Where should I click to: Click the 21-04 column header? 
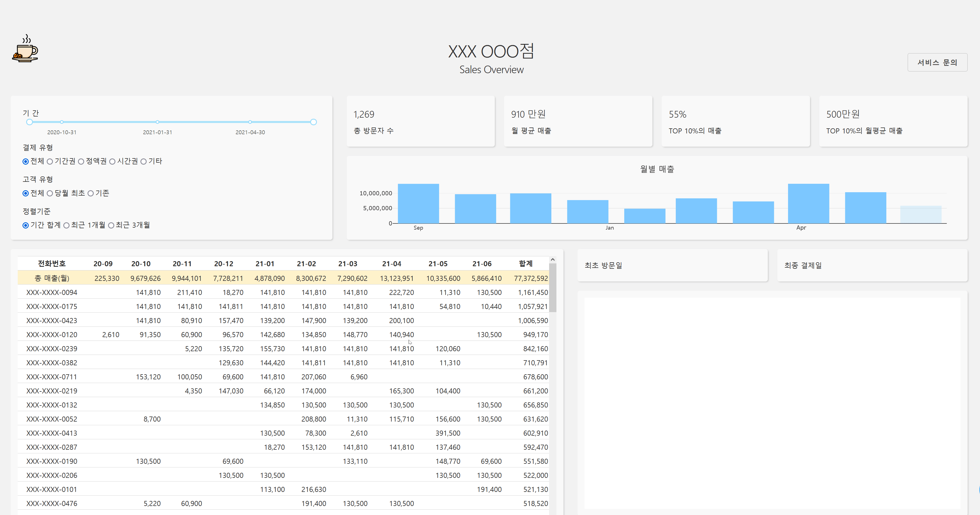coord(391,264)
